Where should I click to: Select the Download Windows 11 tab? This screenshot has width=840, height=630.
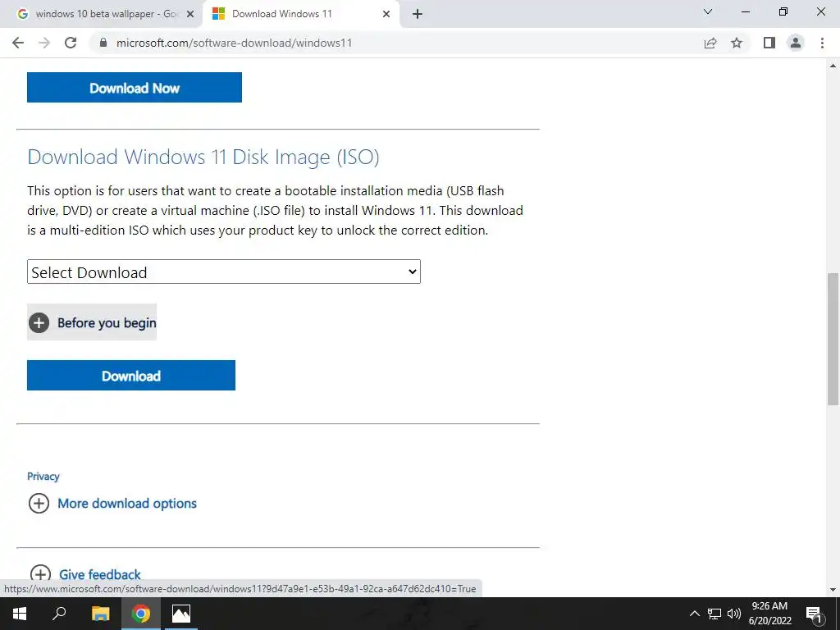[300, 14]
